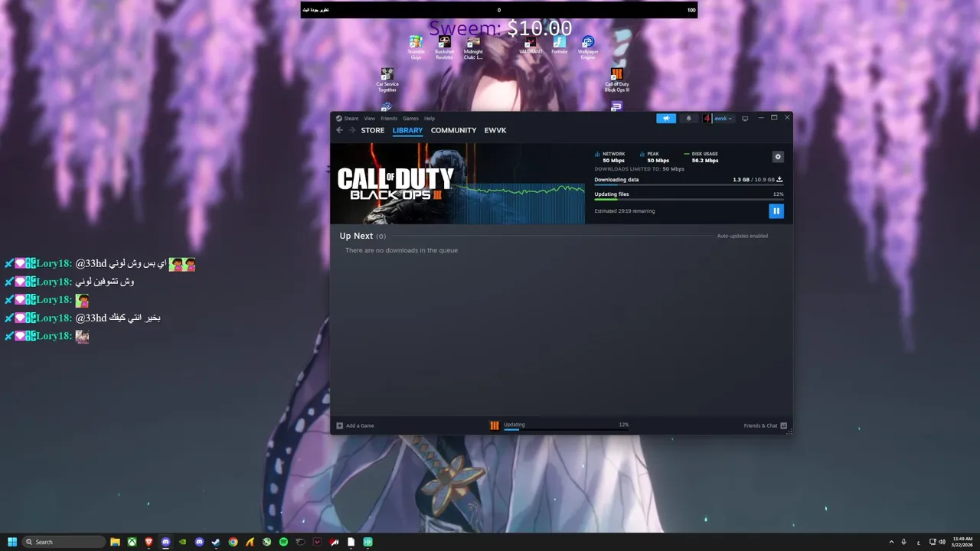Open Car Service Together desktop shortcut
This screenshot has width=980, height=551.
click(x=387, y=80)
